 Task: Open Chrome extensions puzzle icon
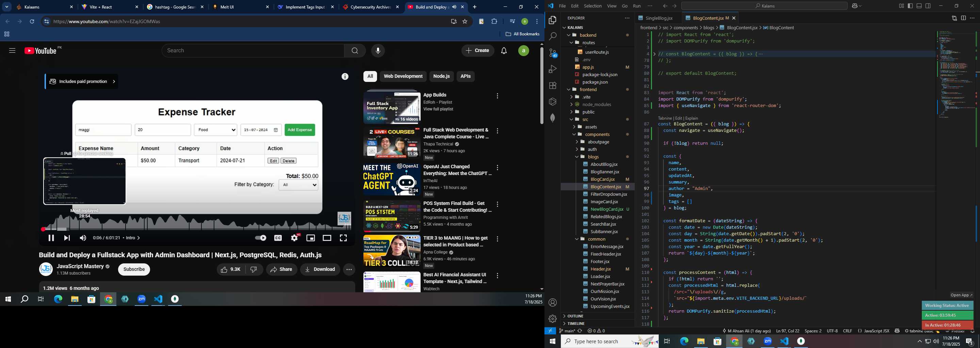[x=494, y=22]
